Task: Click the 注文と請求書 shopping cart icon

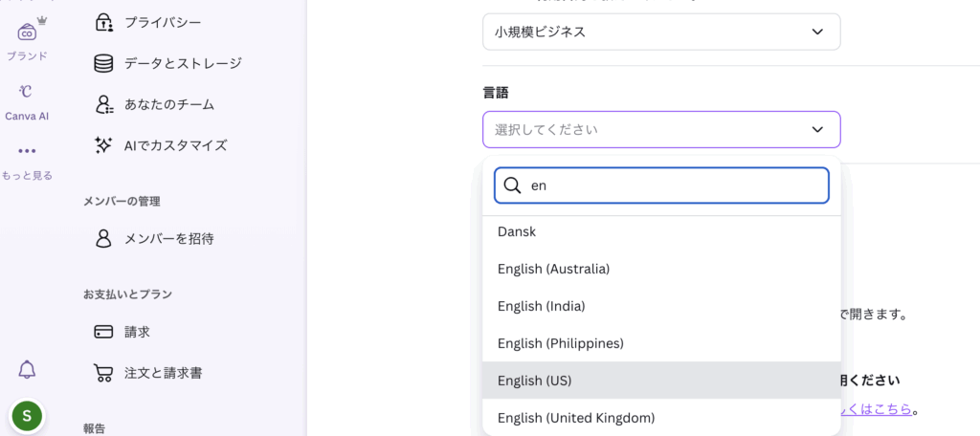Action: [103, 373]
